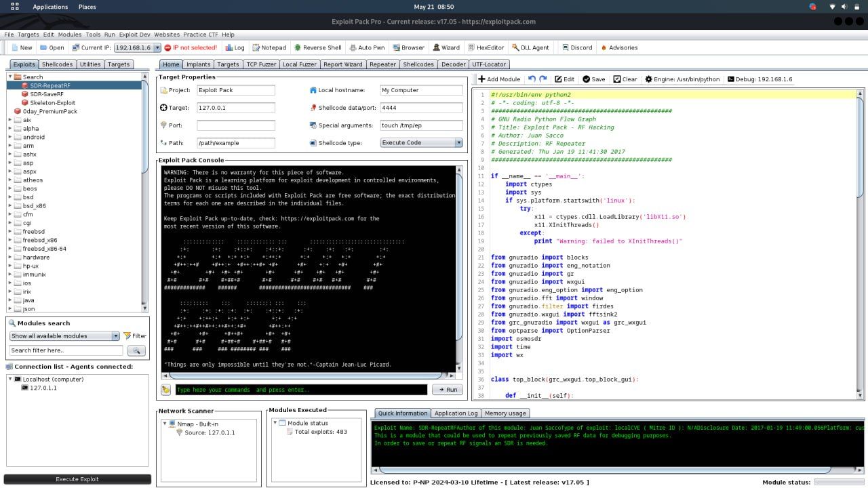Viewport: 868px width, 488px height.
Task: Click the Reverse Shell toolbar icon
Action: 317,47
